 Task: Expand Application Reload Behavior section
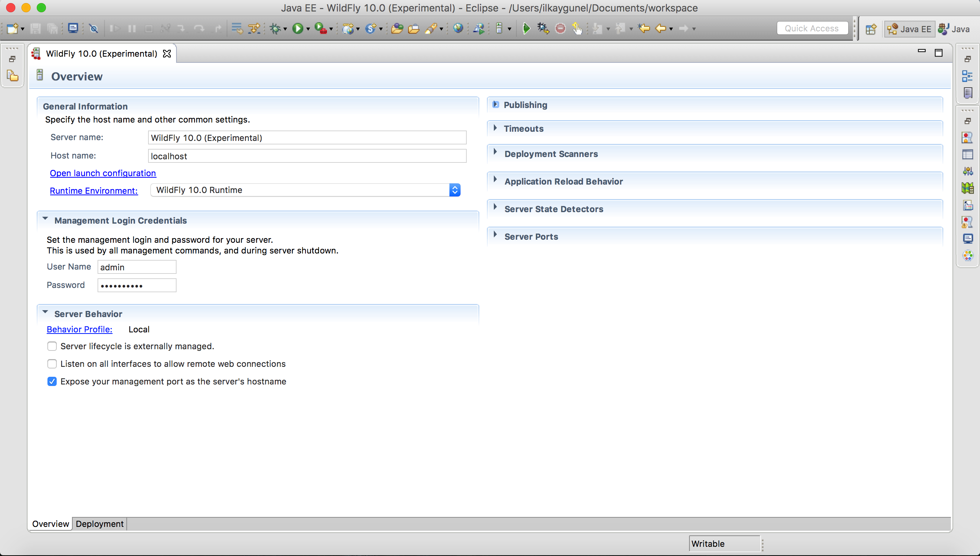[x=495, y=179]
